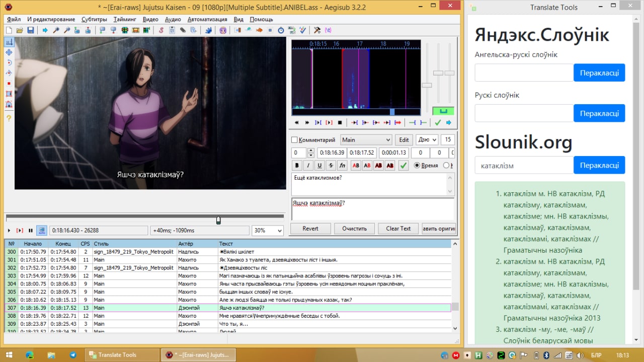644x362 pixels.
Task: Open the Properties toolbar icon
Action: pyautogui.click(x=172, y=30)
